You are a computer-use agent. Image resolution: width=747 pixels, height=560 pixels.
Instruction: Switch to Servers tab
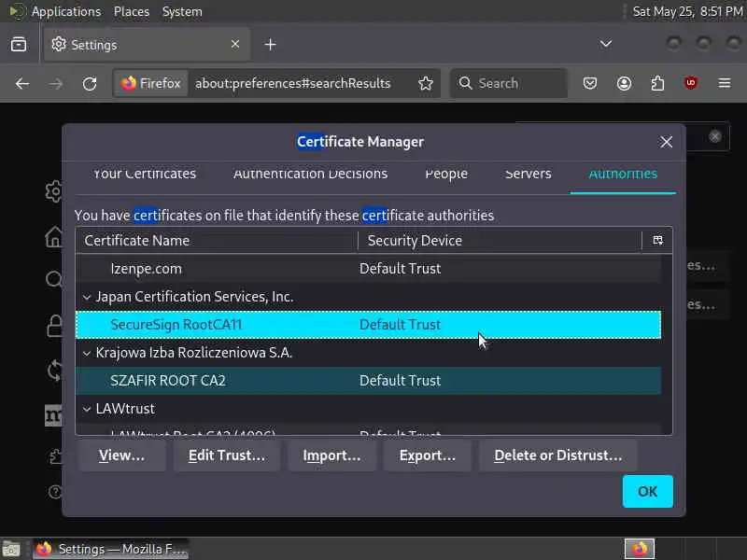(x=528, y=174)
